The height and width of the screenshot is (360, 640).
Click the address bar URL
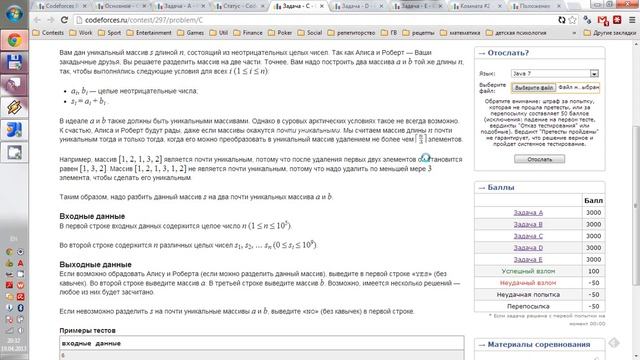click(144, 20)
